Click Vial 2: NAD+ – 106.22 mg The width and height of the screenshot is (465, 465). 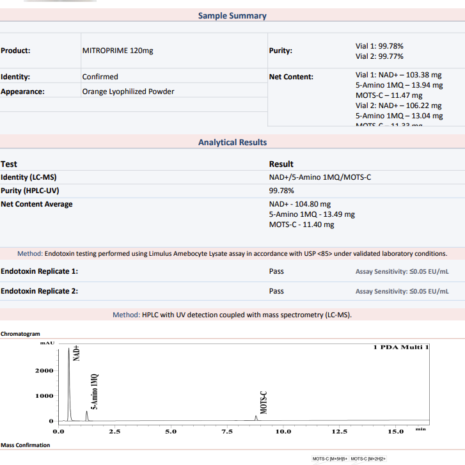pyautogui.click(x=398, y=106)
